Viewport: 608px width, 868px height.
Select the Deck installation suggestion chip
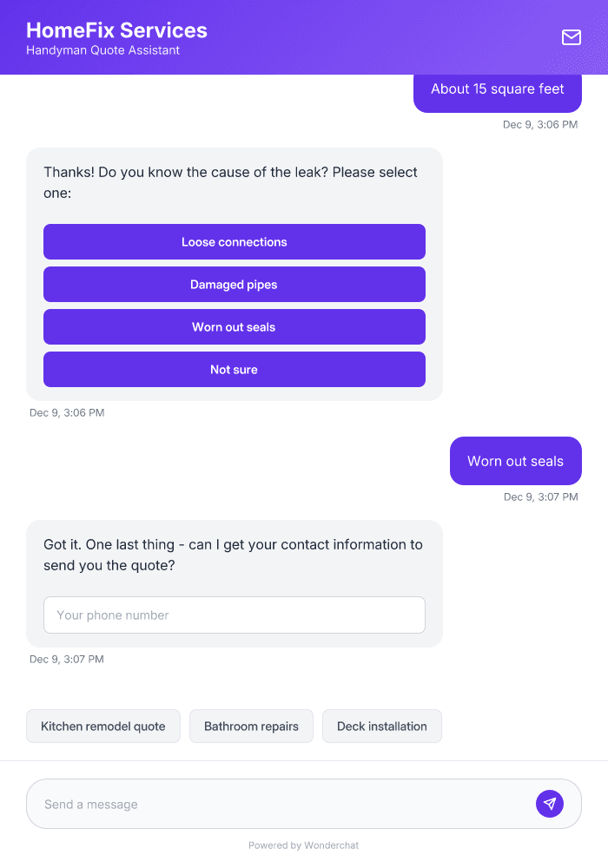[x=381, y=726]
